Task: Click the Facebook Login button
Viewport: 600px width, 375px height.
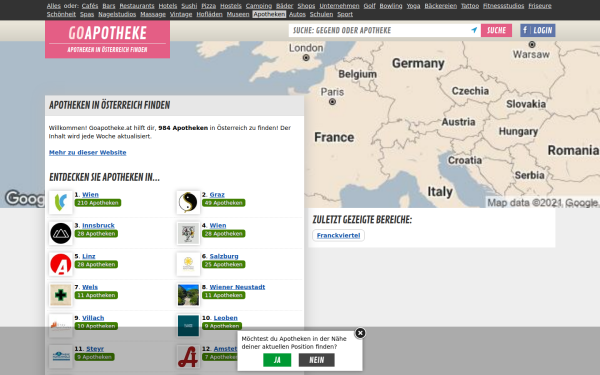Action: pyautogui.click(x=538, y=30)
